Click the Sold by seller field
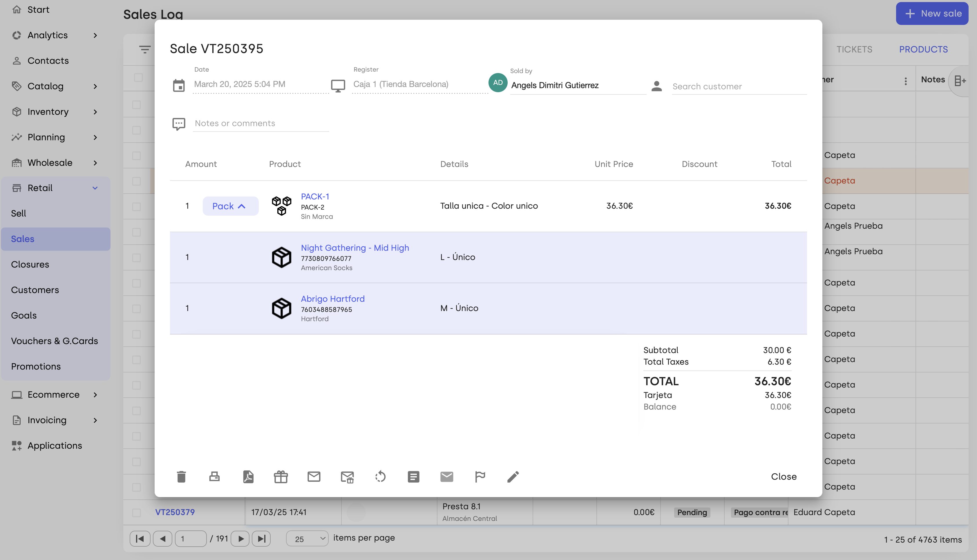This screenshot has height=560, width=977. 578,86
